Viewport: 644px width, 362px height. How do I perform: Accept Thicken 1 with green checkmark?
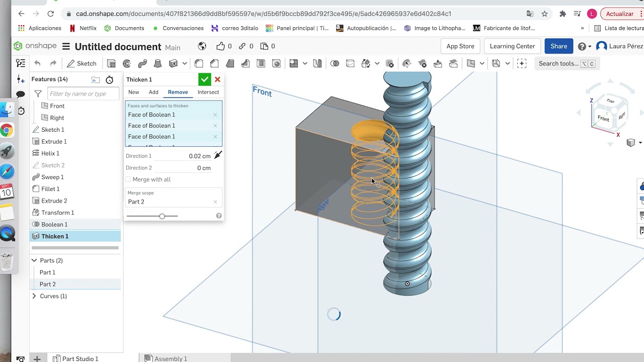tap(204, 79)
